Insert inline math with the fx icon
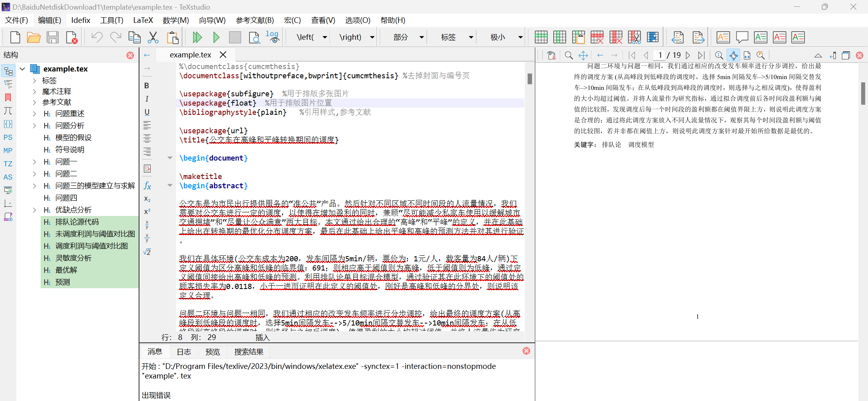 (x=147, y=185)
